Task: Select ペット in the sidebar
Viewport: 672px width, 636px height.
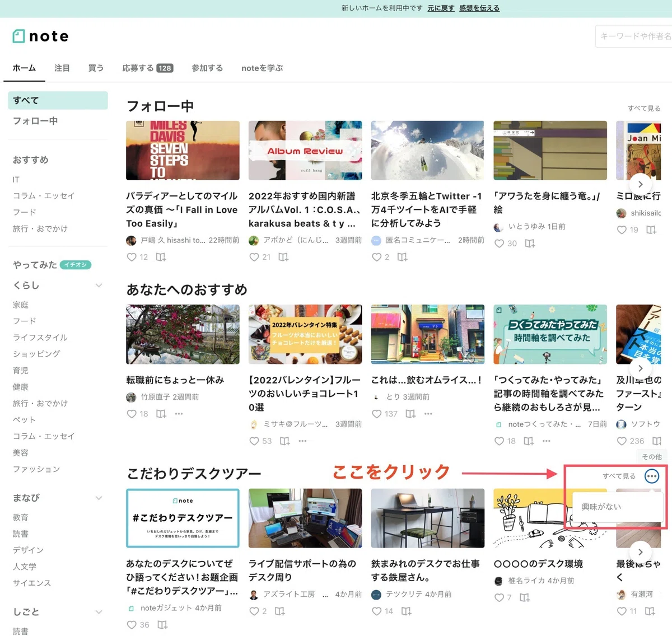Action: 24,420
